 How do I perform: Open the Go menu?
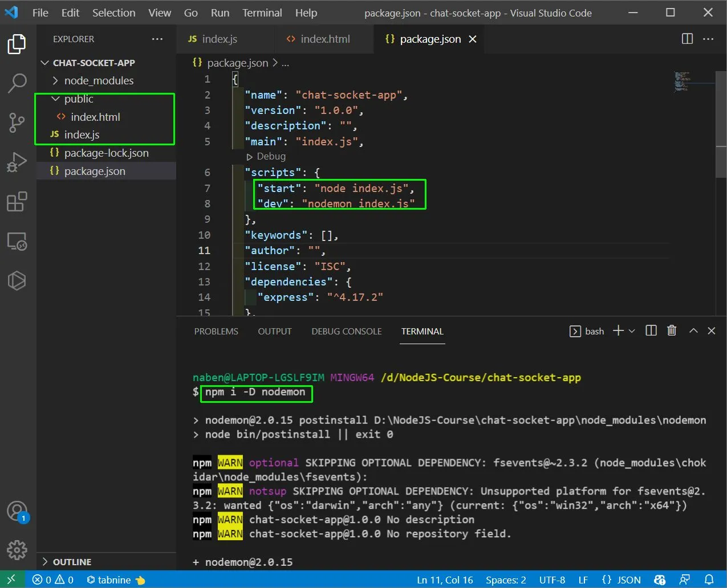[x=190, y=13]
